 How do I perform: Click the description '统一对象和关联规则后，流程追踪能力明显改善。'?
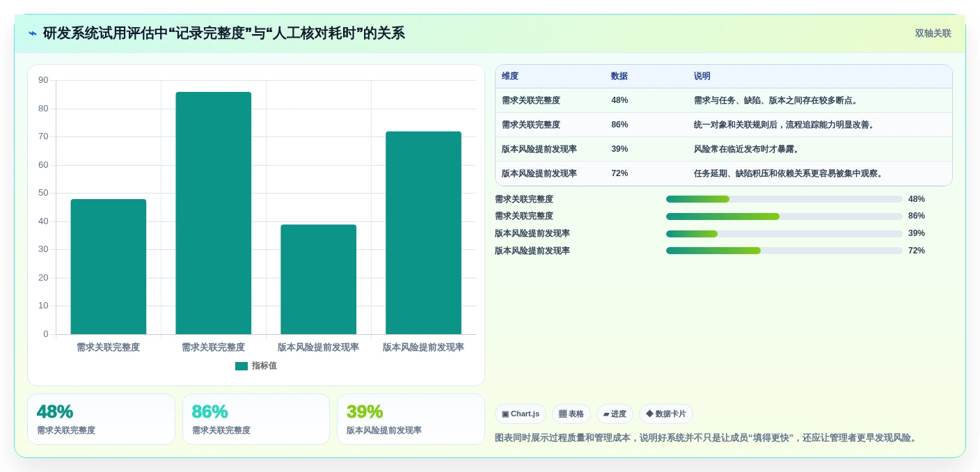(786, 125)
